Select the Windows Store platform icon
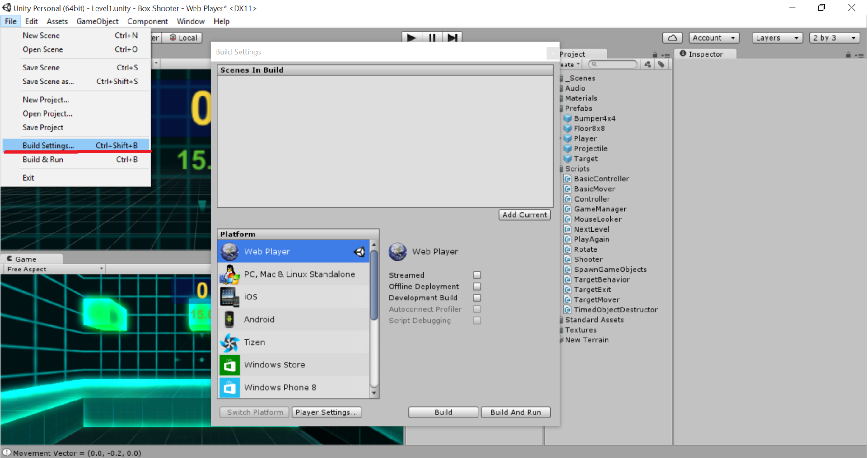The width and height of the screenshot is (868, 458). click(x=230, y=365)
